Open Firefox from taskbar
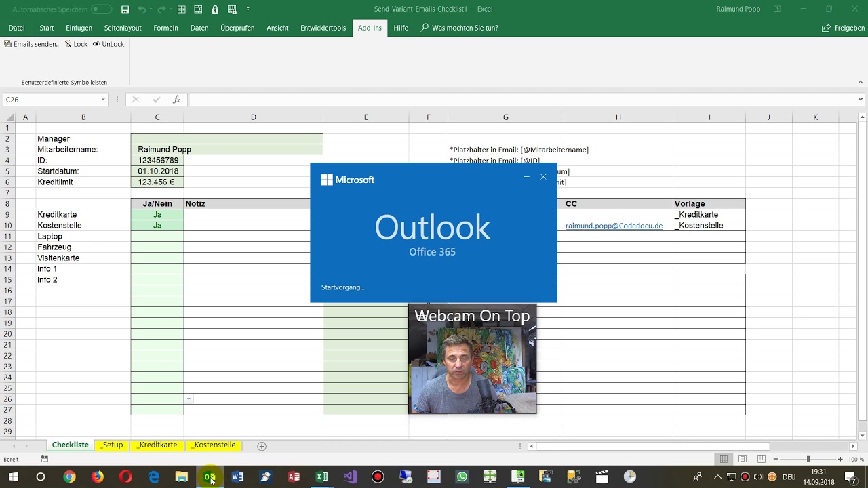868x488 pixels. [98, 477]
